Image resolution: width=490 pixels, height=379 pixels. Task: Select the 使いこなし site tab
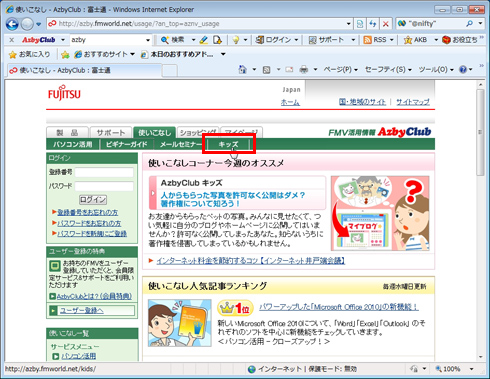pos(154,133)
